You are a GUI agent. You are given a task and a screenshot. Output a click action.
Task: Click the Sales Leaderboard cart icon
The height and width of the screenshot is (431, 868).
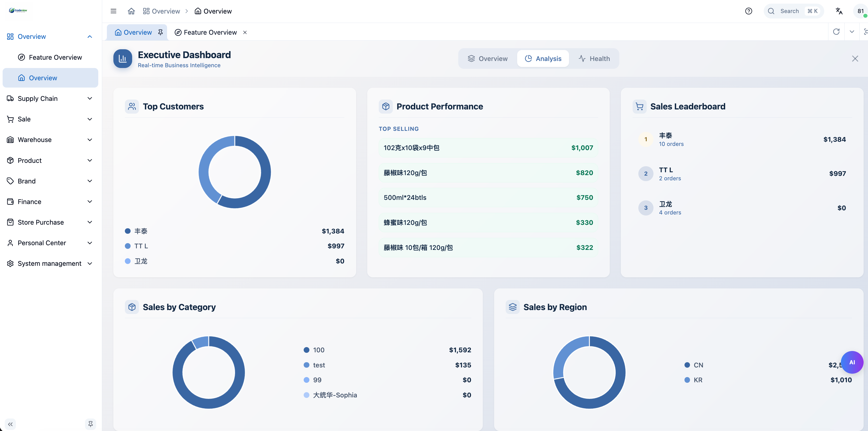(639, 106)
